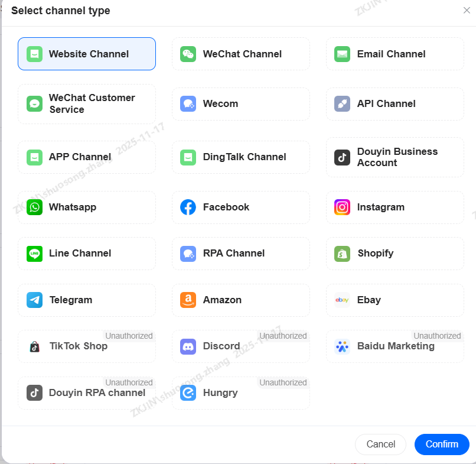Click the Facebook logo icon
The width and height of the screenshot is (476, 464).
(x=188, y=207)
